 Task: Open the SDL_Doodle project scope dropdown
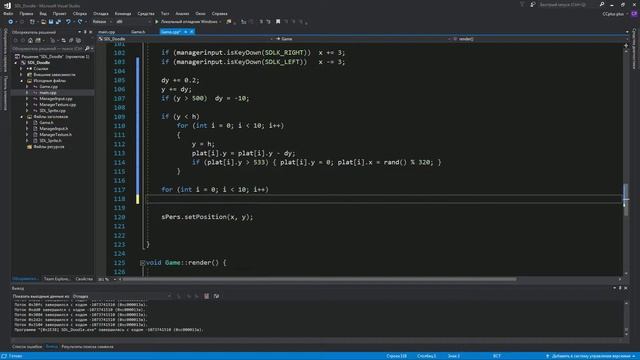click(x=186, y=39)
